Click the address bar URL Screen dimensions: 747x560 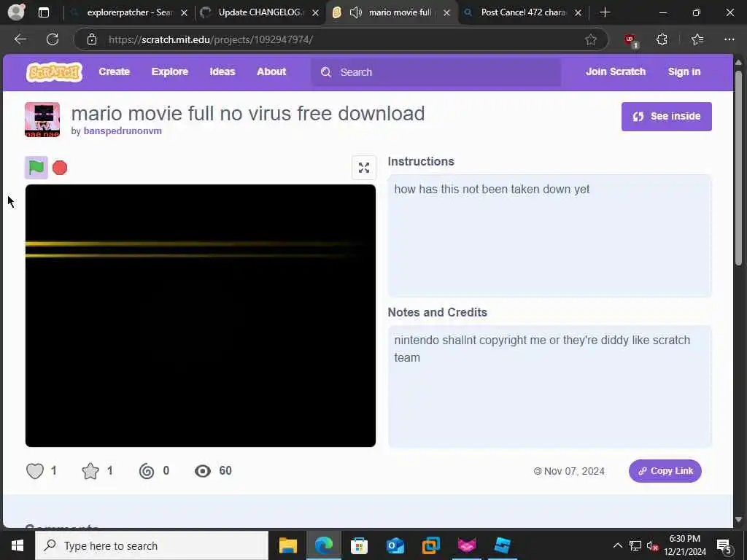click(x=211, y=39)
